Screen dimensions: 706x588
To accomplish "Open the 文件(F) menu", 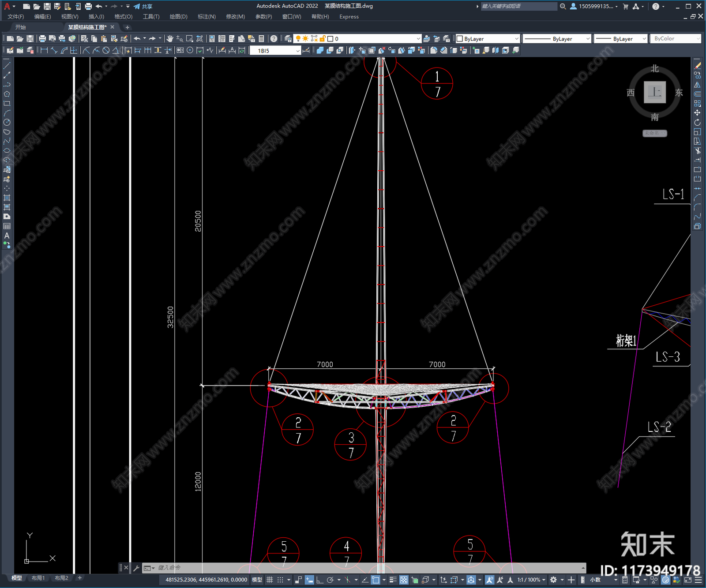I will [16, 17].
